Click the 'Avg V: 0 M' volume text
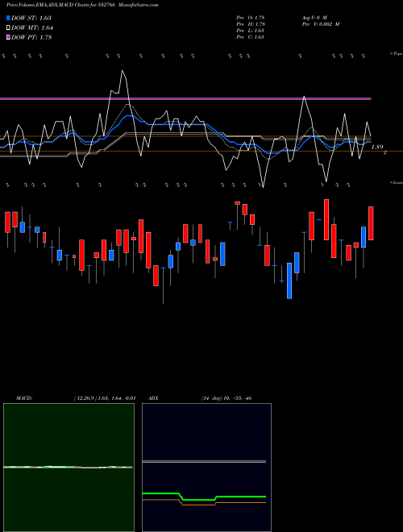 (314, 18)
